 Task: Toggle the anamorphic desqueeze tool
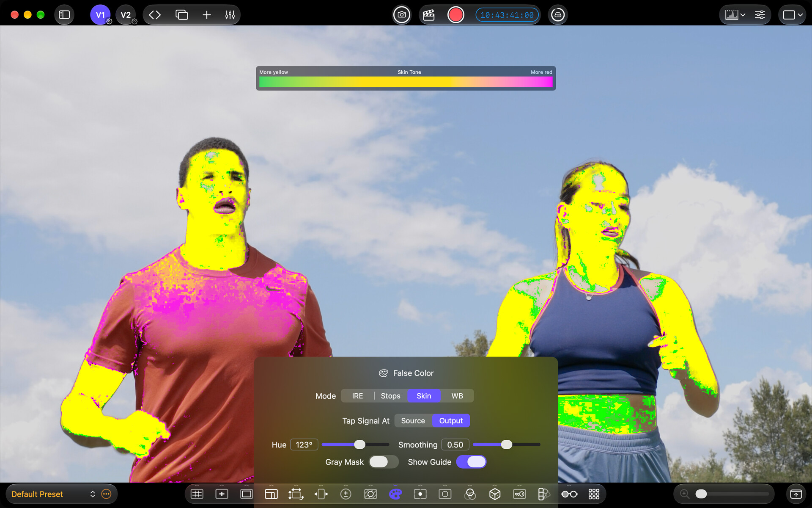(321, 494)
